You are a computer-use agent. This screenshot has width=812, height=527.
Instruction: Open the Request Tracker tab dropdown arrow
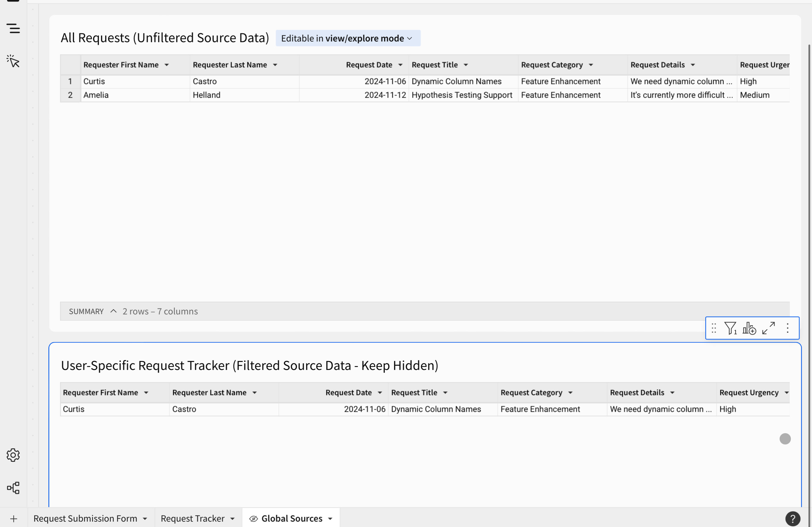coord(232,518)
